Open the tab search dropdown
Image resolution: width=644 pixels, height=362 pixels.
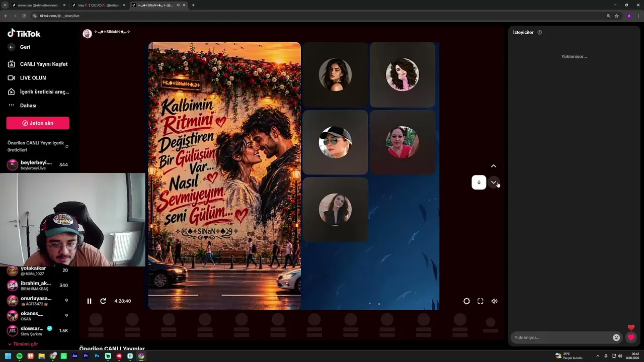[5, 5]
